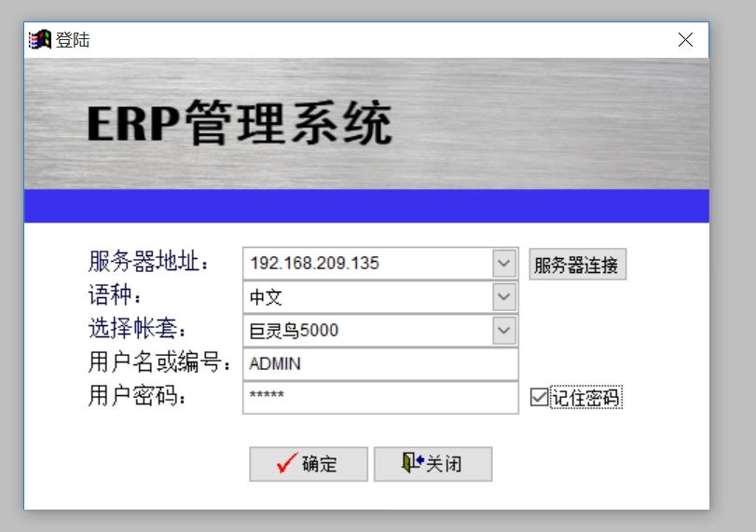Click the 确定 text to log in
The width and height of the screenshot is (756, 532).
pos(320,464)
